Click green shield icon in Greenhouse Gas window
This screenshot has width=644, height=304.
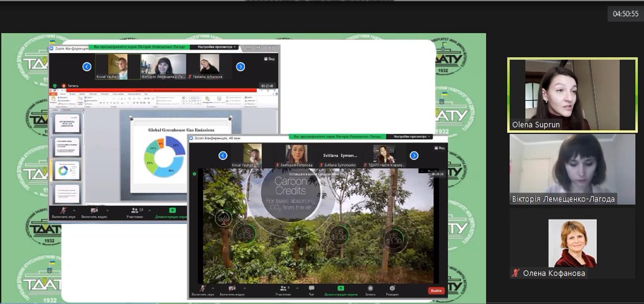(55, 86)
